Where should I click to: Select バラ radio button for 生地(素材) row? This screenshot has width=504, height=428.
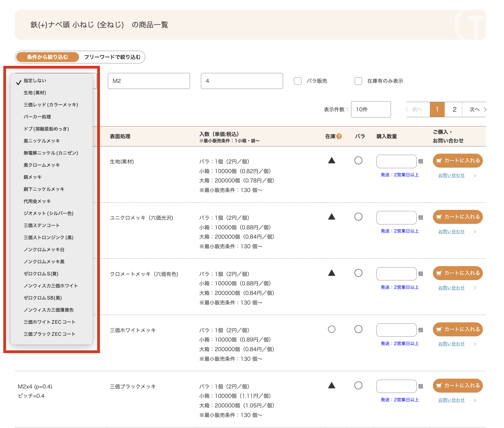[358, 161]
